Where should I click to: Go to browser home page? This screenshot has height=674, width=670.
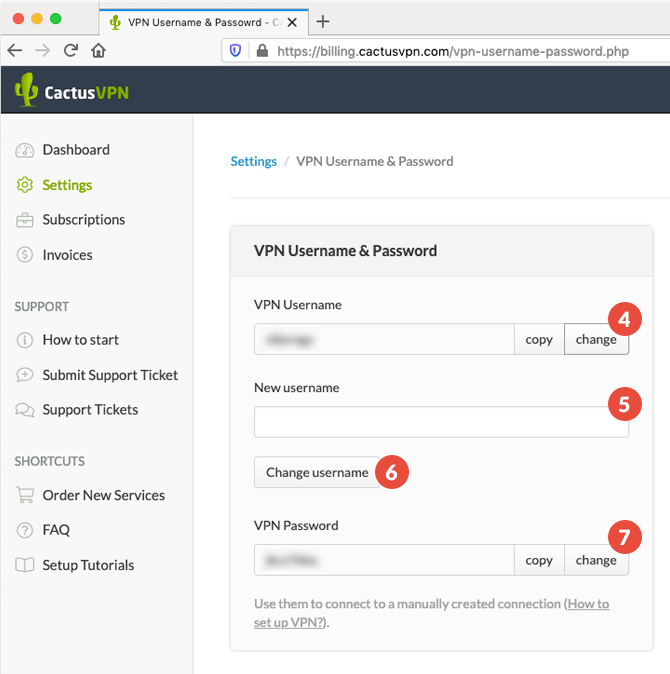[98, 50]
